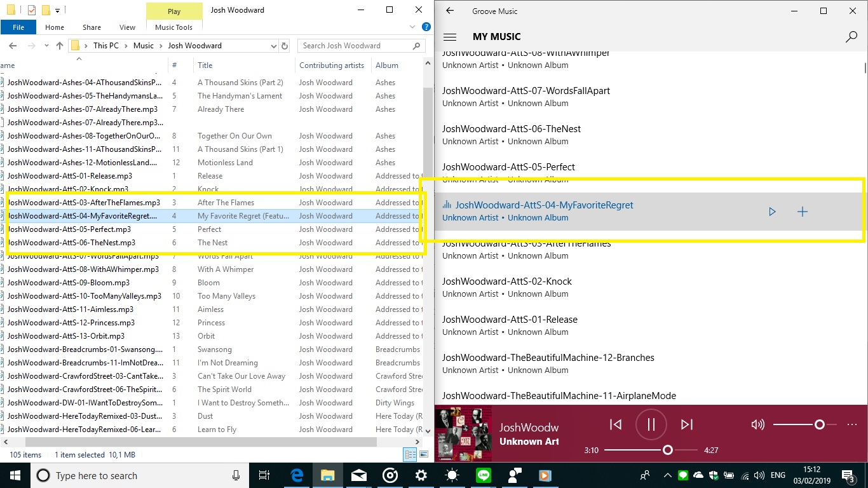The height and width of the screenshot is (488, 868).
Task: Open the Windows Start menu
Action: tap(15, 475)
